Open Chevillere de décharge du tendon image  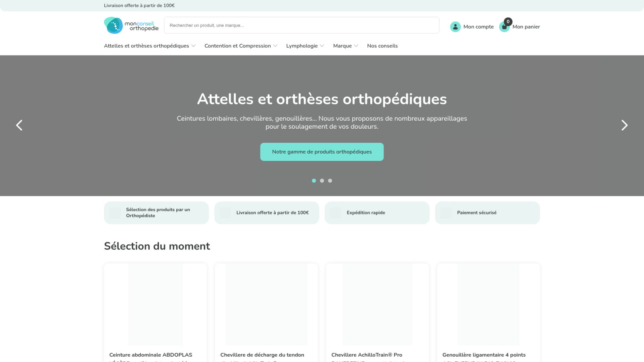(266, 304)
